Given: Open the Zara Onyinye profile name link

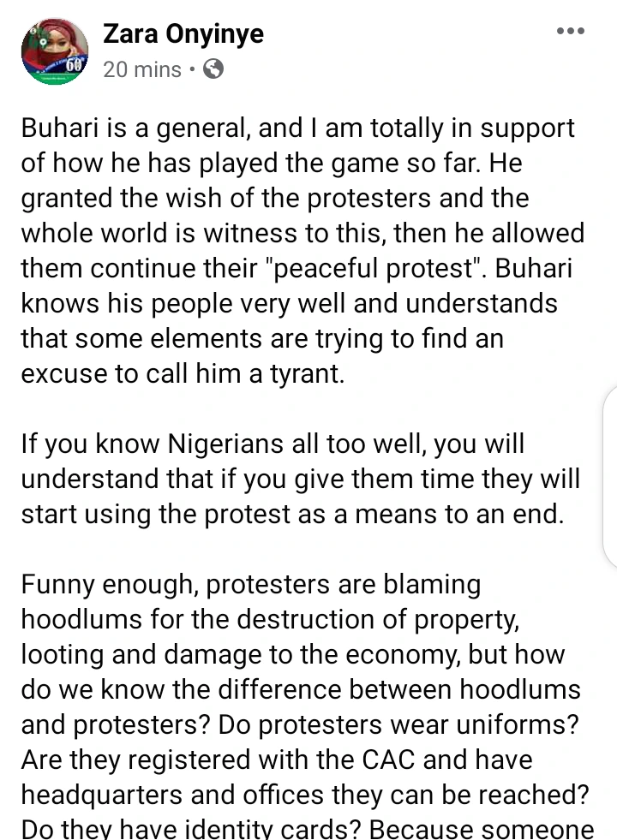Looking at the screenshot, I should (183, 33).
